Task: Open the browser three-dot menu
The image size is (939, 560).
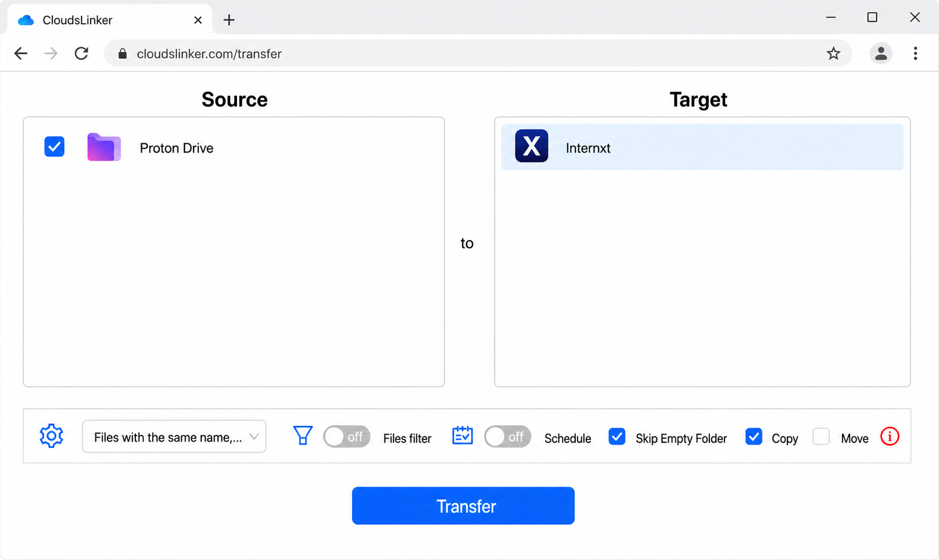Action: 915,54
